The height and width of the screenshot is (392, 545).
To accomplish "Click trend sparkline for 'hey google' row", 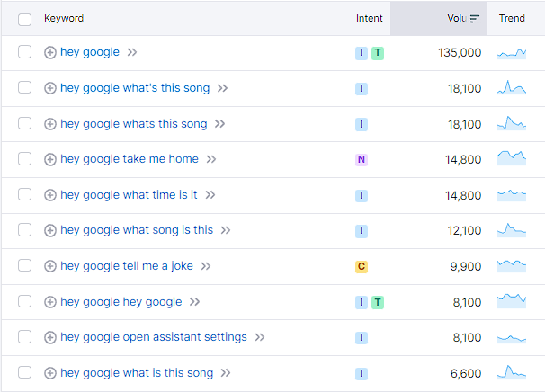I will (512, 54).
